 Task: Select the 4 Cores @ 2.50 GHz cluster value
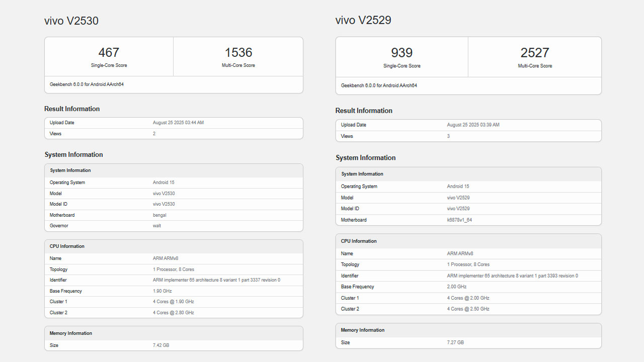point(468,309)
